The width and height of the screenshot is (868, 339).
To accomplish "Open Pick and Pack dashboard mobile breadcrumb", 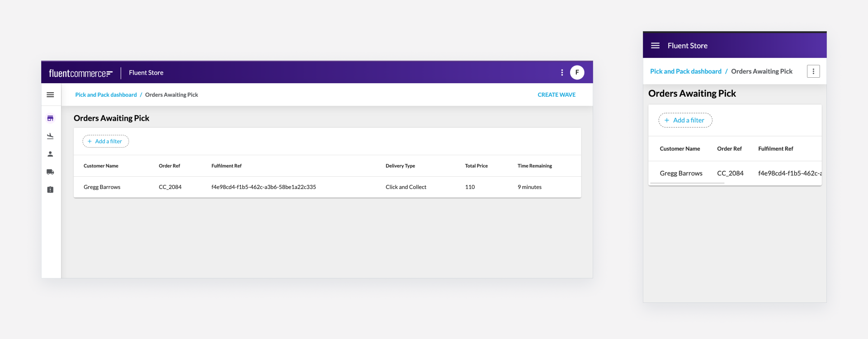I will click(x=685, y=71).
